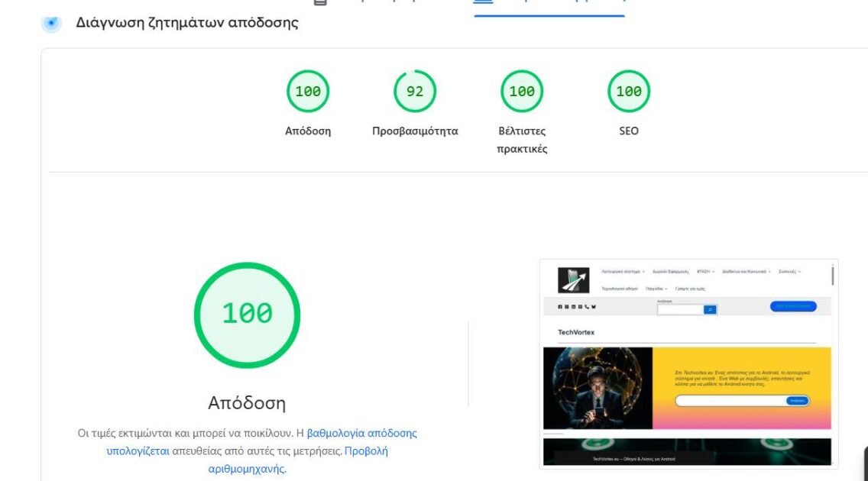Click the blue magnifier search icon in preview header
Screen dimensions: 868x481
(x=711, y=310)
